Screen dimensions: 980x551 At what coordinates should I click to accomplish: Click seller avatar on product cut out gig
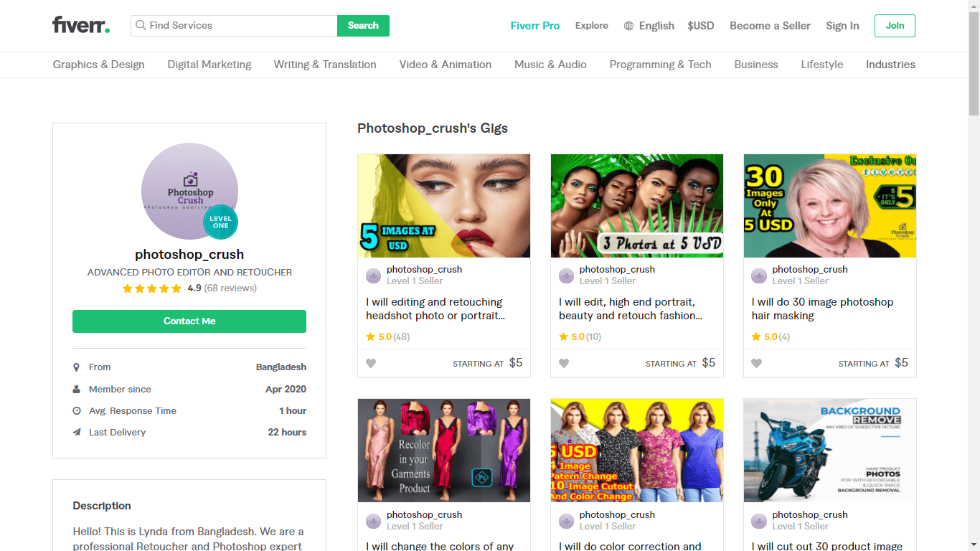point(759,521)
